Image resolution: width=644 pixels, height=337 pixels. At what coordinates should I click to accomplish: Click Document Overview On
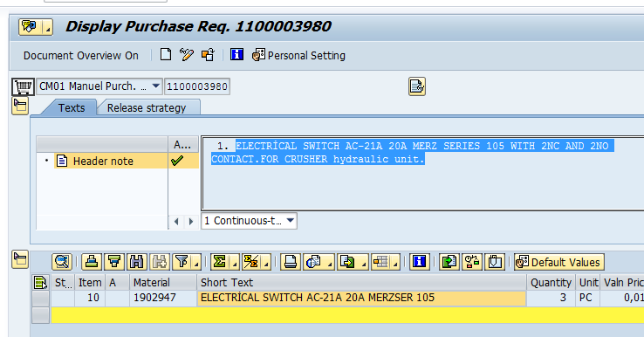click(x=81, y=56)
